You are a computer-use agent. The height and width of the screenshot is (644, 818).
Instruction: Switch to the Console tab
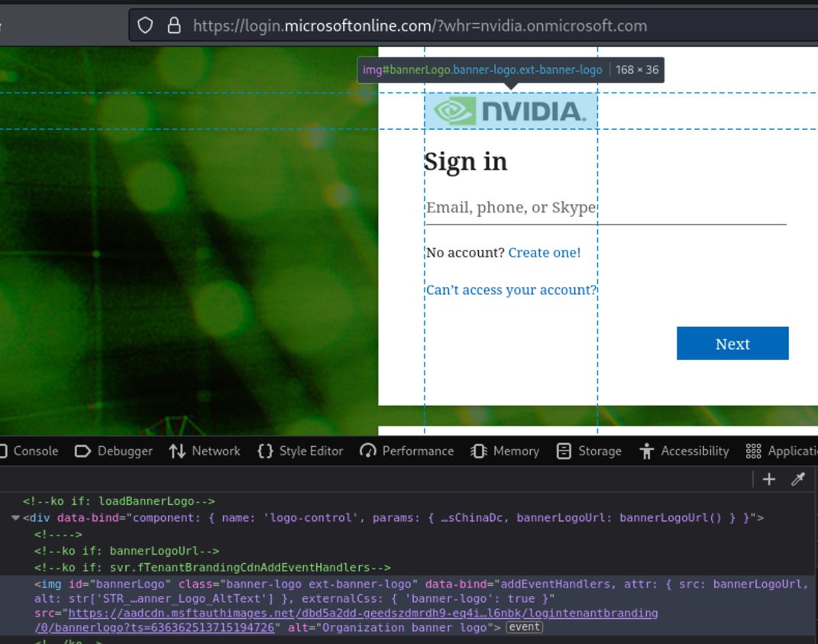coord(31,451)
